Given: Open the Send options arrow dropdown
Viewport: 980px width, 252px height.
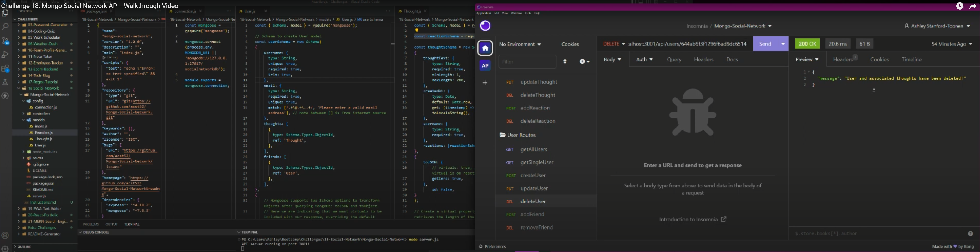Looking at the screenshot, I should coord(783,44).
